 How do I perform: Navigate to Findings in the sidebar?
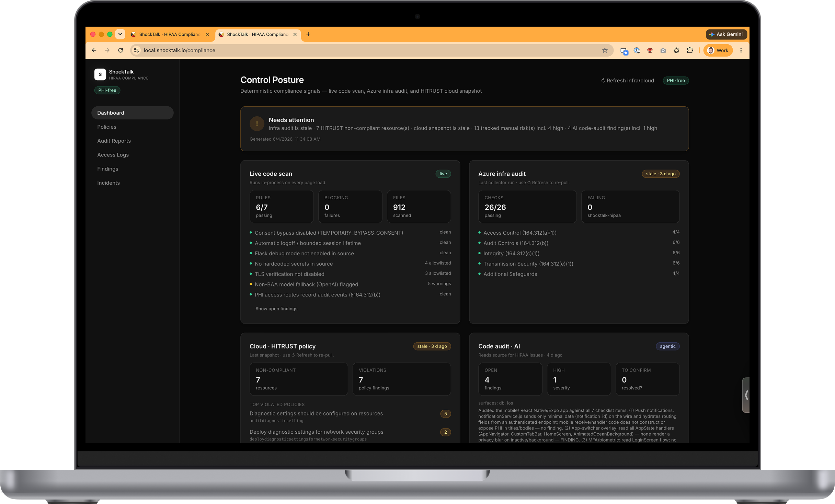click(133, 169)
